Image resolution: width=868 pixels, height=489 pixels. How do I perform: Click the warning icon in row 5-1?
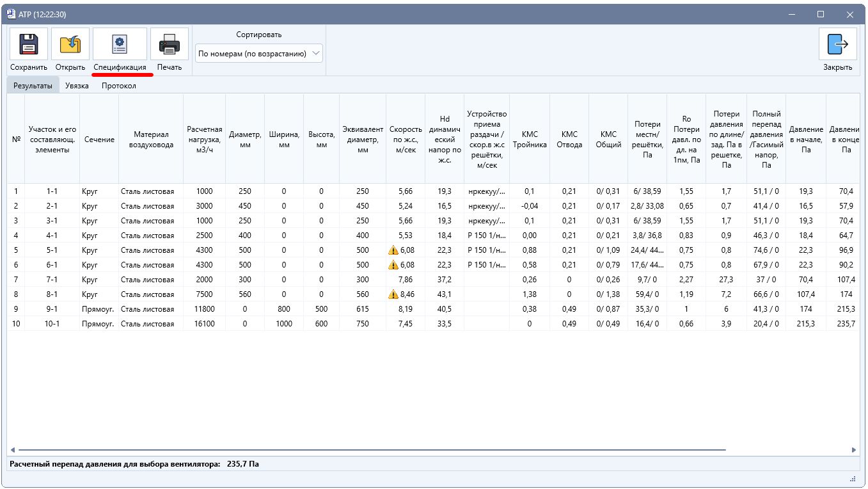[393, 250]
